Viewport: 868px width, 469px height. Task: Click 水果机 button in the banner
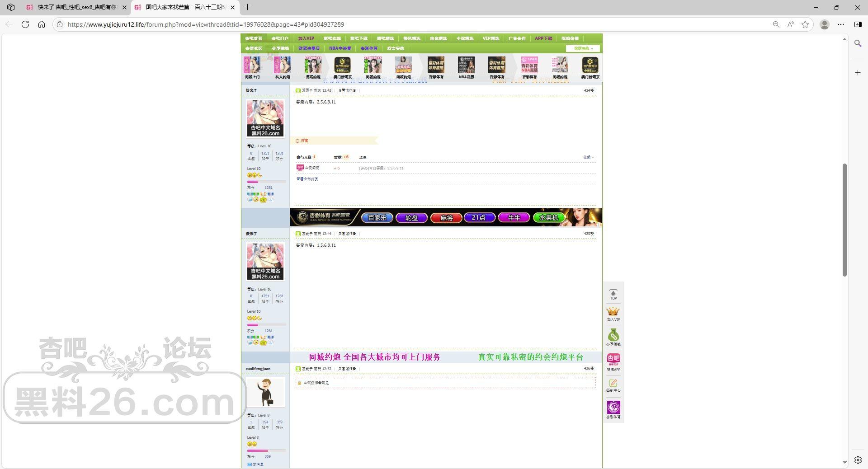549,218
